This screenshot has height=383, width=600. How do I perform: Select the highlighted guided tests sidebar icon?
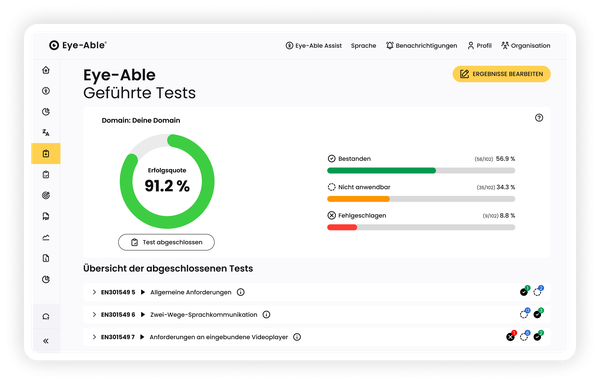46,153
